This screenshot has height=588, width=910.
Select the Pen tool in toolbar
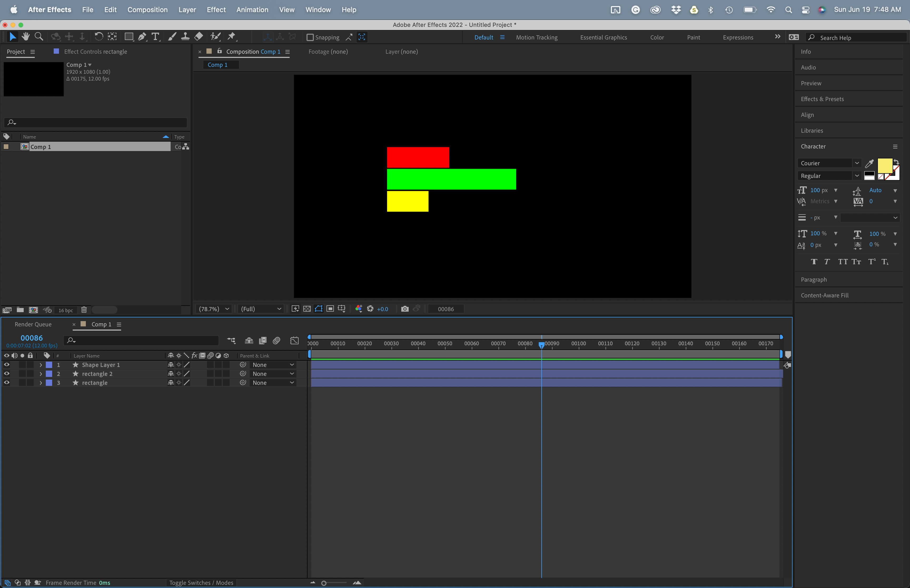tap(141, 37)
